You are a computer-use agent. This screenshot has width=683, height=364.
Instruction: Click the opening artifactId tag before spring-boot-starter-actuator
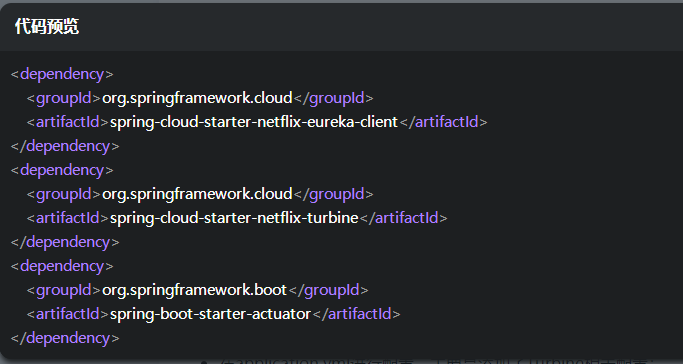tap(68, 313)
